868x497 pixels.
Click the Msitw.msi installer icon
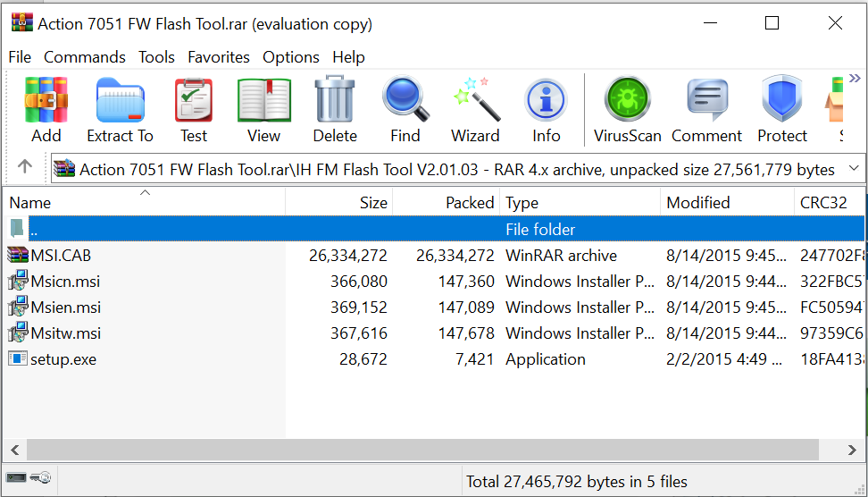pos(18,333)
